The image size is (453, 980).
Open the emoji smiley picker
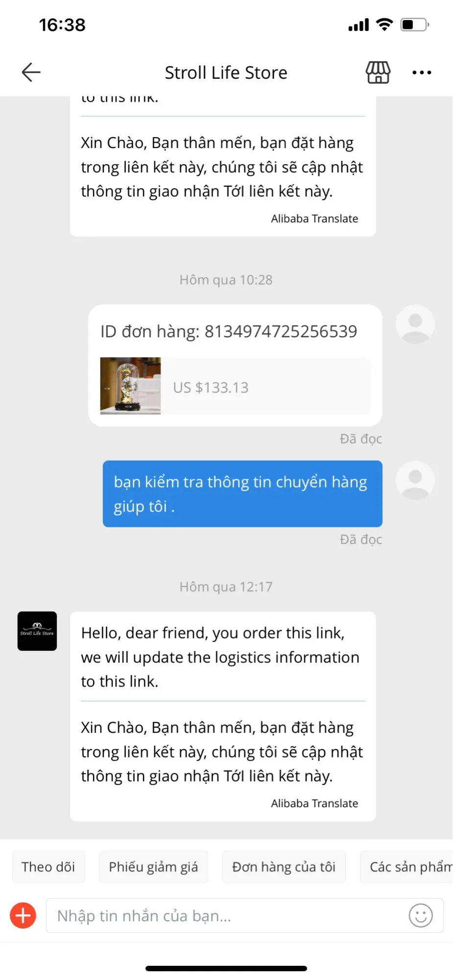[421, 915]
